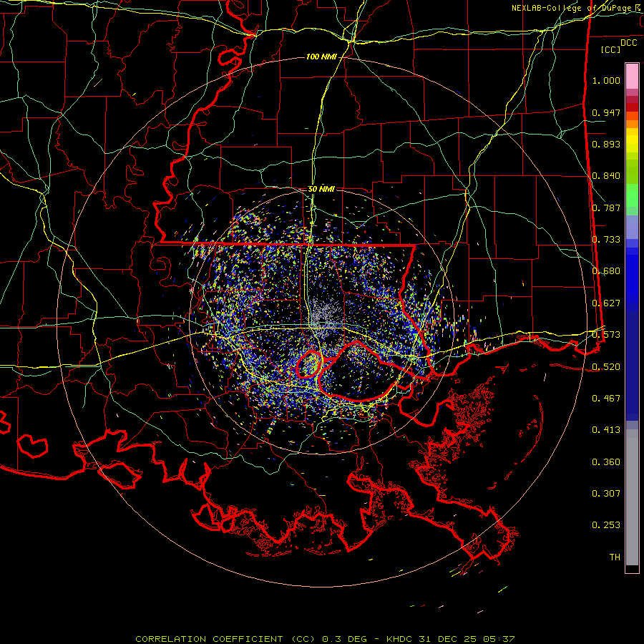Select the 0.253 scale value
This screenshot has width=644, height=644.
pyautogui.click(x=606, y=525)
